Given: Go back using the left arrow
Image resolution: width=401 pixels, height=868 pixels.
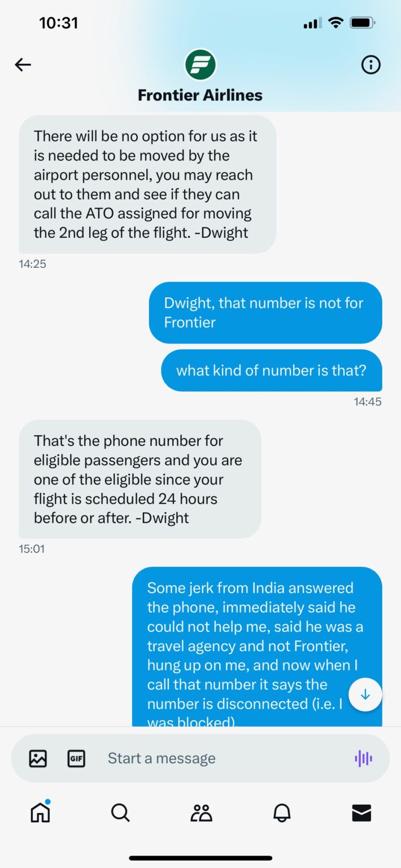Looking at the screenshot, I should tap(23, 65).
